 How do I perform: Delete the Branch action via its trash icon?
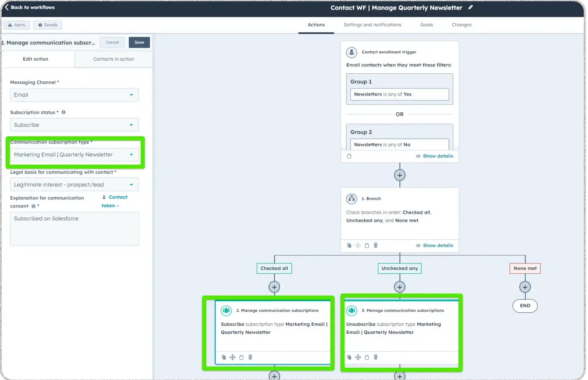click(x=376, y=245)
